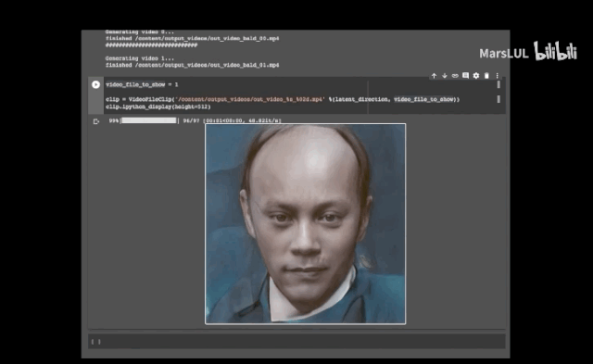Delete the cell using the trash icon
Screen dimensions: 593x364
tap(486, 76)
